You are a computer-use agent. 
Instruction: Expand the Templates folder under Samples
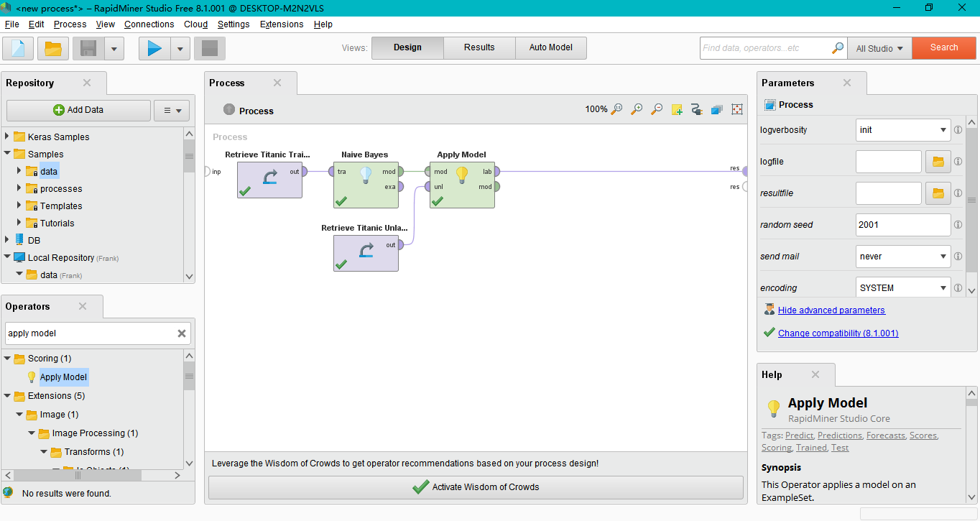[x=19, y=206]
